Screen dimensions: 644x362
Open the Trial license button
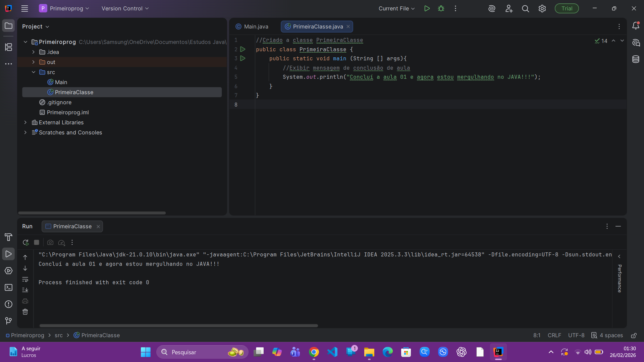tap(567, 8)
